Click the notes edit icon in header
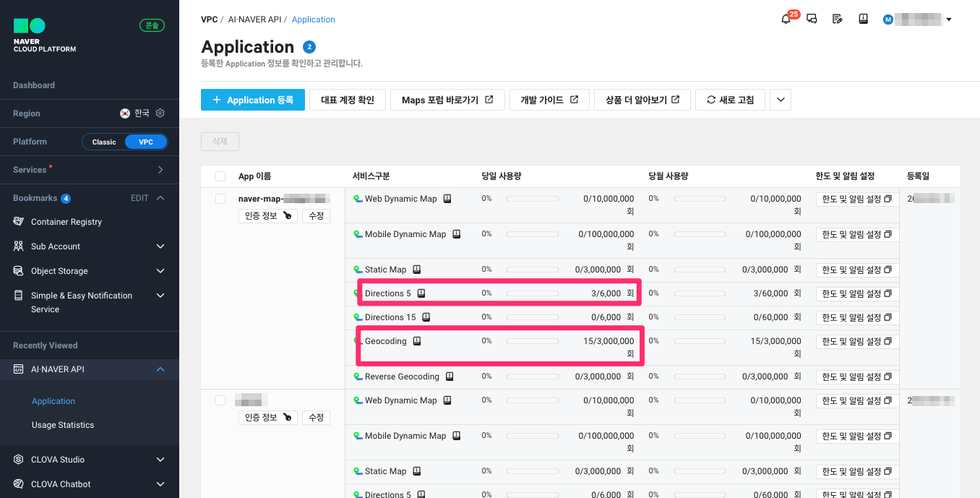 pyautogui.click(x=837, y=20)
